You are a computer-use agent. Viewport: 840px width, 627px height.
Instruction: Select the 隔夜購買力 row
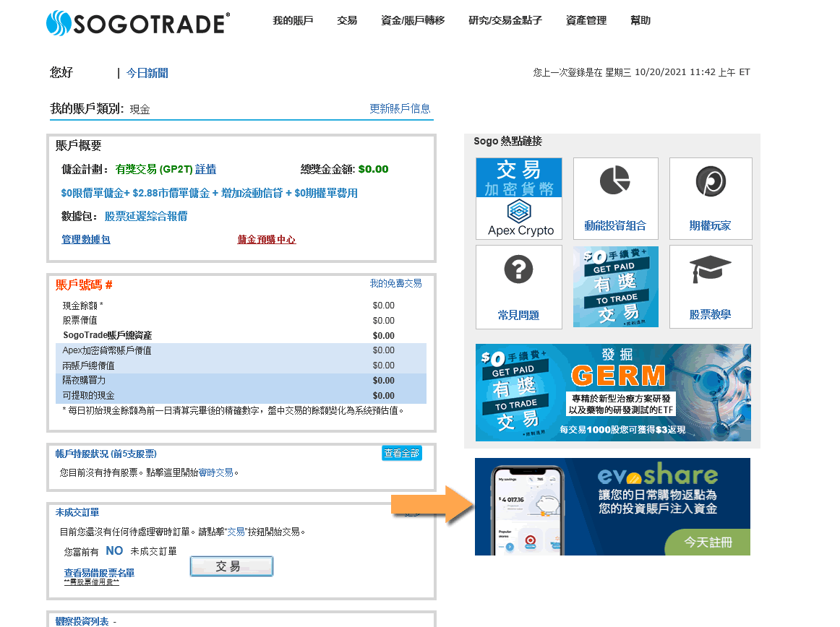pos(241,380)
